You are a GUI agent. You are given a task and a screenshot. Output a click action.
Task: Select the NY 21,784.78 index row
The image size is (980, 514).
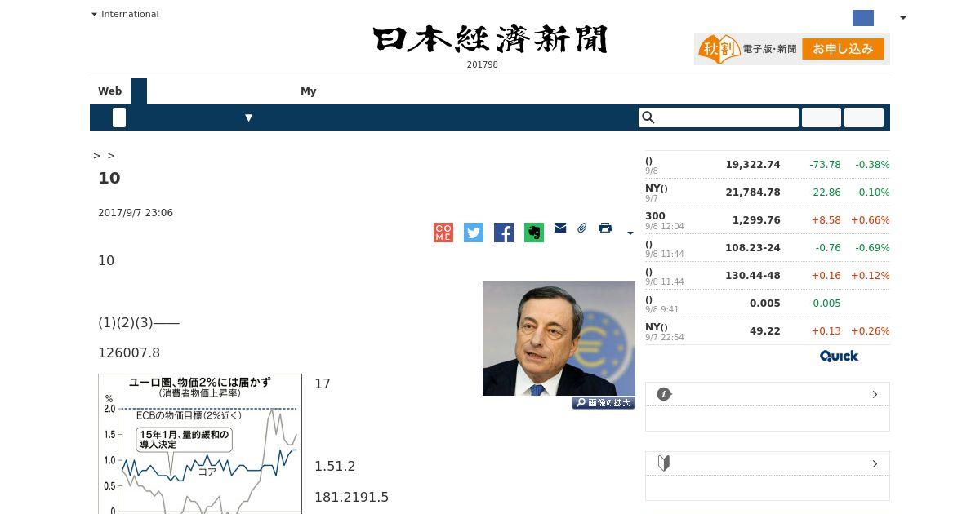point(768,193)
